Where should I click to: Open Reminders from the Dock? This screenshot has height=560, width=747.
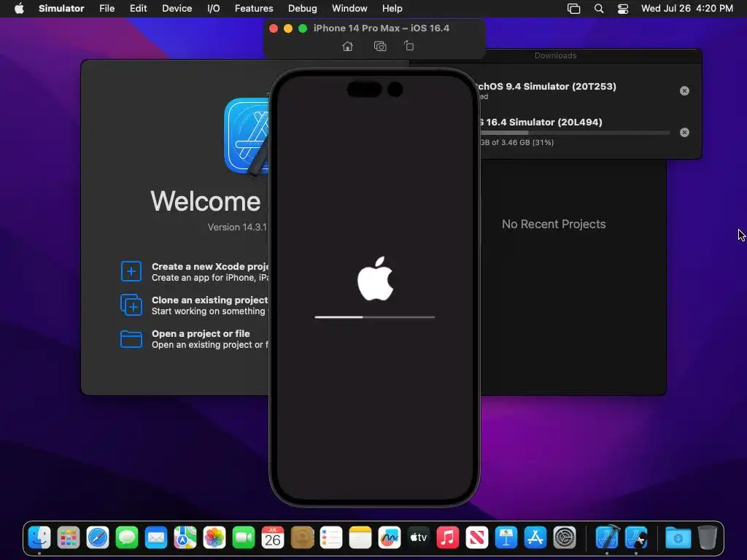click(x=331, y=538)
